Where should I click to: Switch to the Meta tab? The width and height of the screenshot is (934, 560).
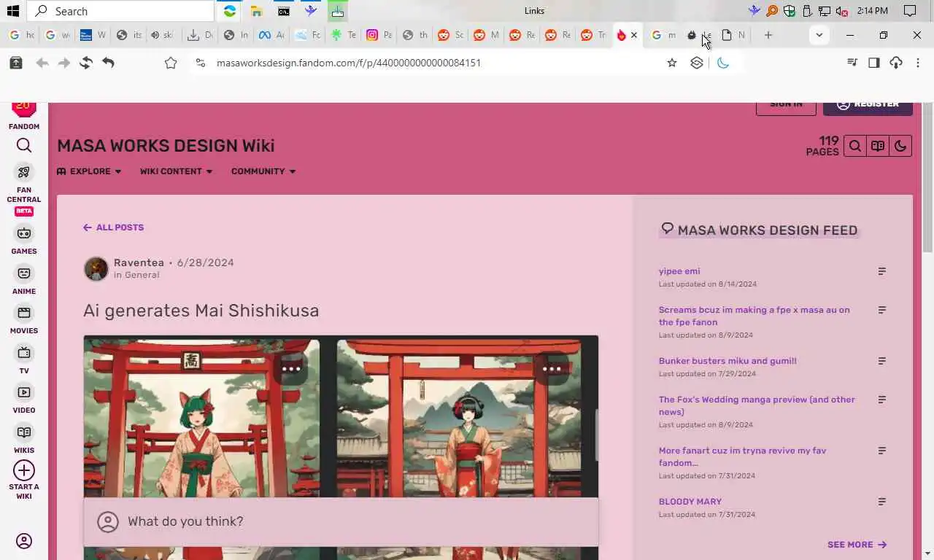(x=271, y=35)
